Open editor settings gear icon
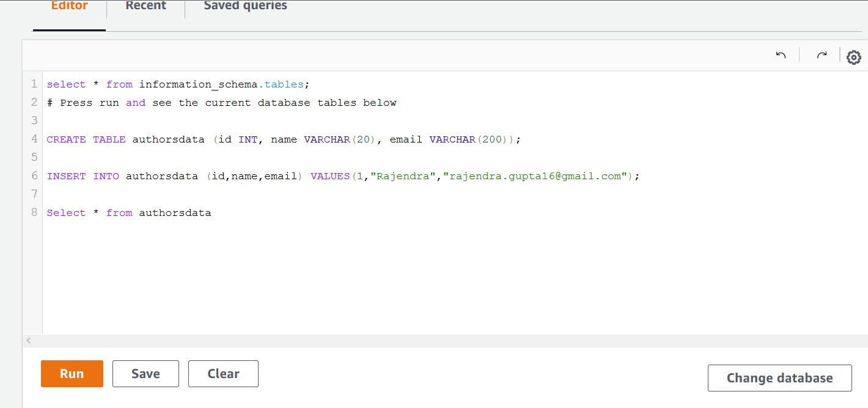This screenshot has height=408, width=868. pos(853,57)
